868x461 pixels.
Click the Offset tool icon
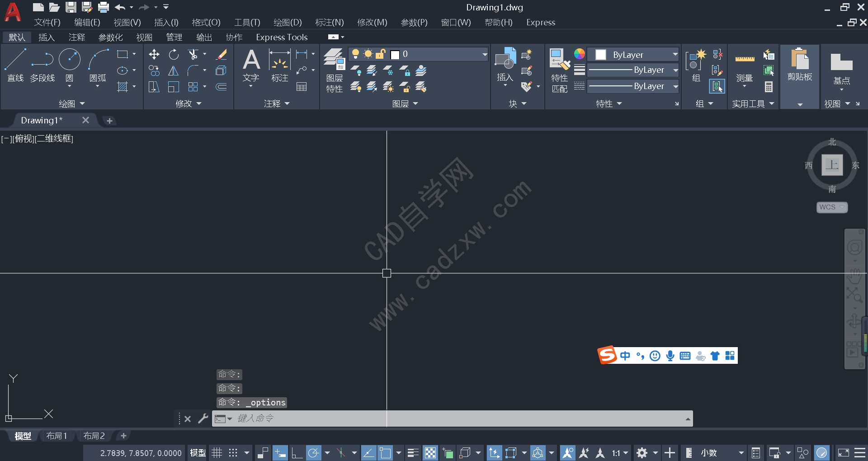pyautogui.click(x=221, y=87)
